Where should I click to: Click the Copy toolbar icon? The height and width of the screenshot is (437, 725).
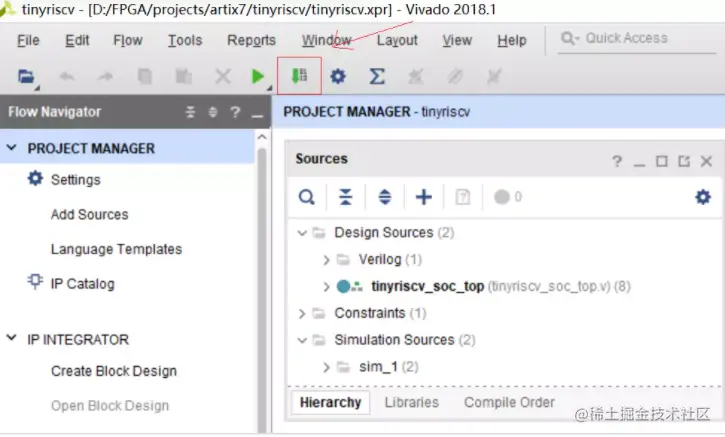click(145, 76)
